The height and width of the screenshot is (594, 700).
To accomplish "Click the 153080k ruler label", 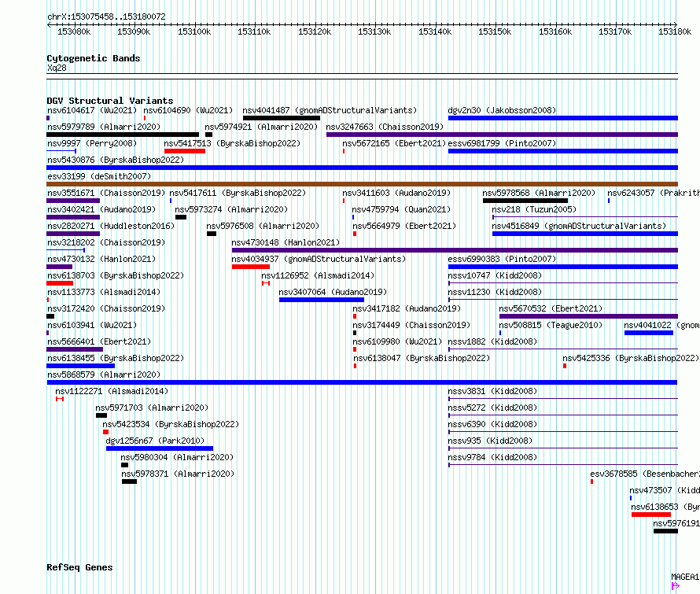I will (74, 31).
